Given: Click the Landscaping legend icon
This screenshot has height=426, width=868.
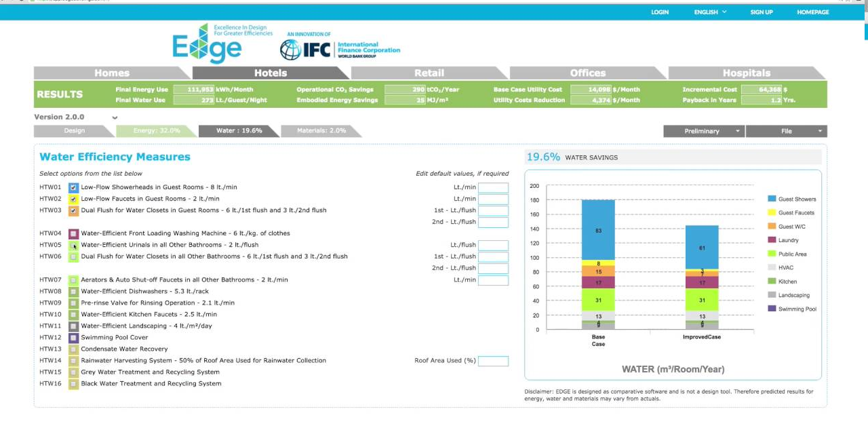Looking at the screenshot, I should pos(772,295).
